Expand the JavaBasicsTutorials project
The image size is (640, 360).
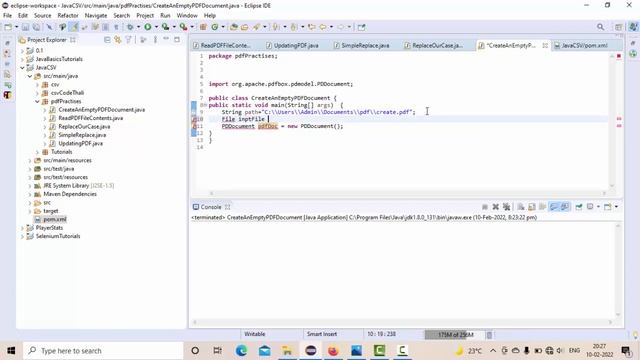(x=22, y=59)
